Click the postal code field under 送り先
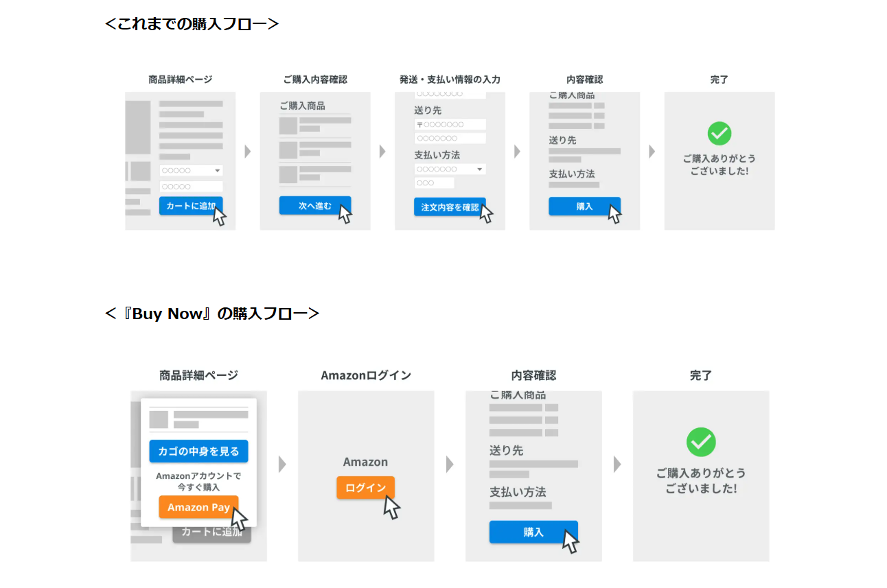Image resolution: width=887 pixels, height=588 pixels. tap(450, 124)
